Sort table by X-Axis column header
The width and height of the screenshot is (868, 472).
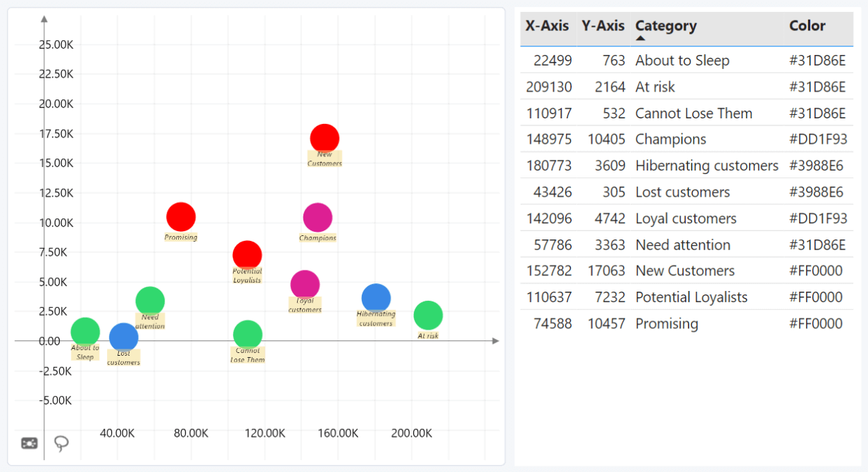[547, 26]
